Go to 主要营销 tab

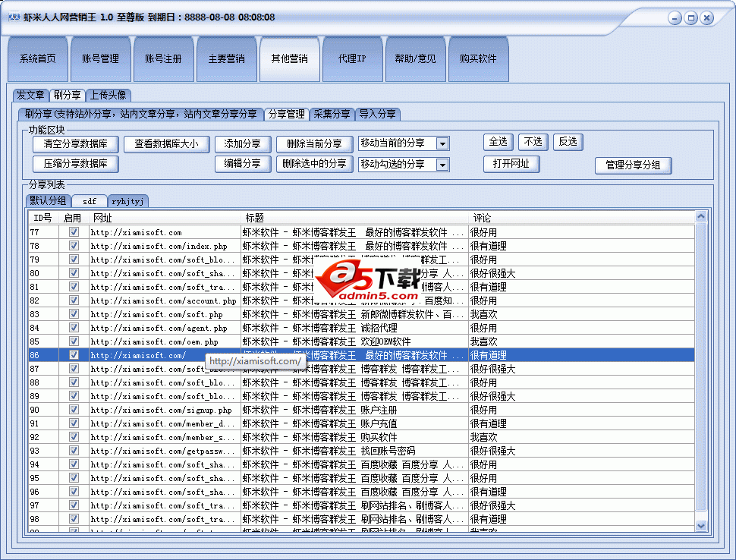pos(227,58)
